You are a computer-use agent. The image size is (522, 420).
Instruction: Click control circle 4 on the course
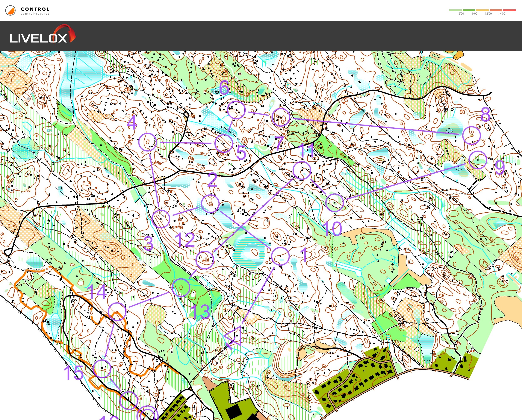(148, 142)
